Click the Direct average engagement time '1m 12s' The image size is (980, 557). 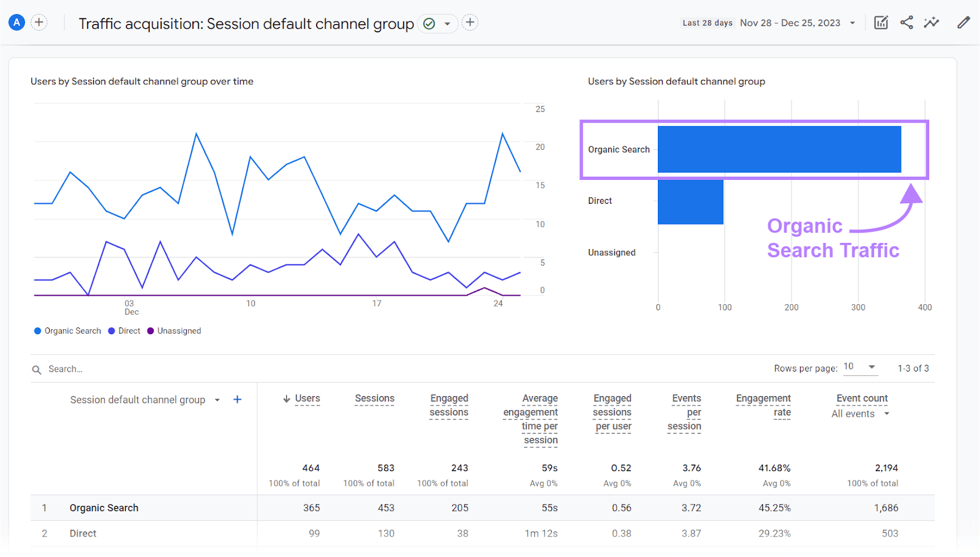point(541,534)
